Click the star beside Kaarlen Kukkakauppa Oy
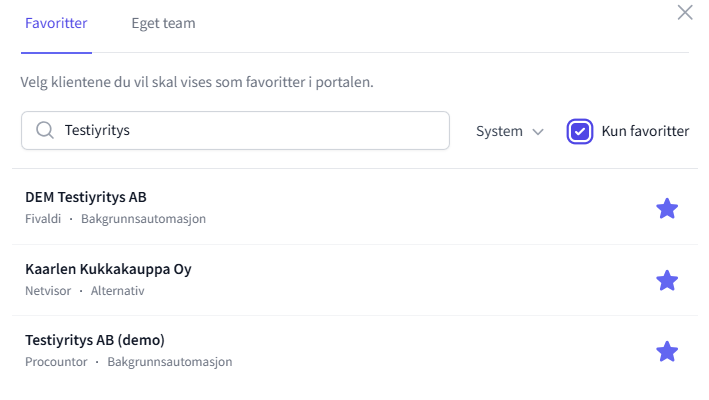Screen dimensions: 709x400 (x=667, y=280)
